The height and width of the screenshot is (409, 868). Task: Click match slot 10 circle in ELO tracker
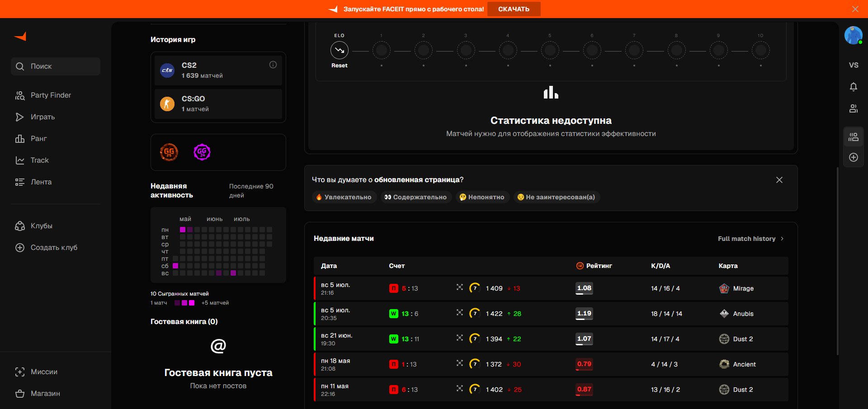pyautogui.click(x=761, y=50)
